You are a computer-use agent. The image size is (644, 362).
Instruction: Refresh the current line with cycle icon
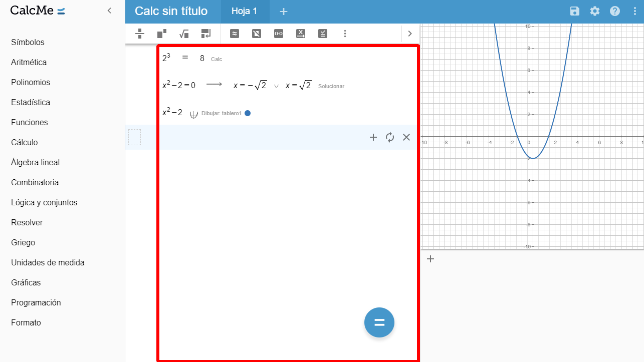[390, 137]
